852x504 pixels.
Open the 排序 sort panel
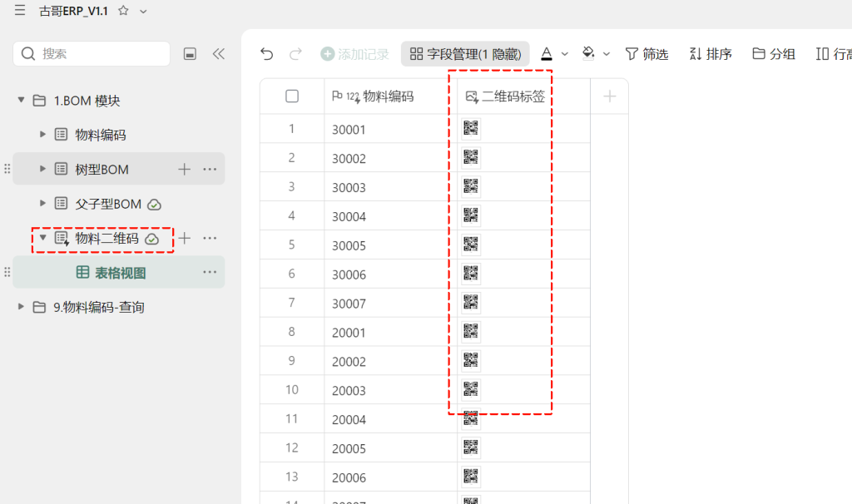tap(711, 54)
